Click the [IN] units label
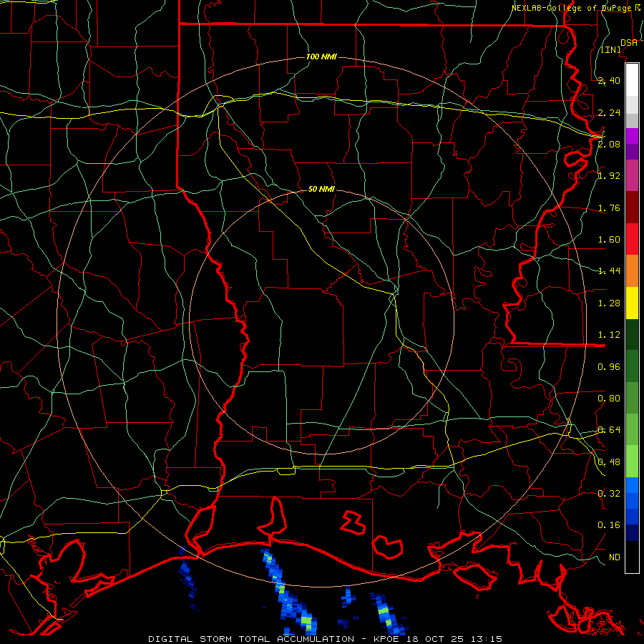Image resolution: width=644 pixels, height=644 pixels. [611, 50]
